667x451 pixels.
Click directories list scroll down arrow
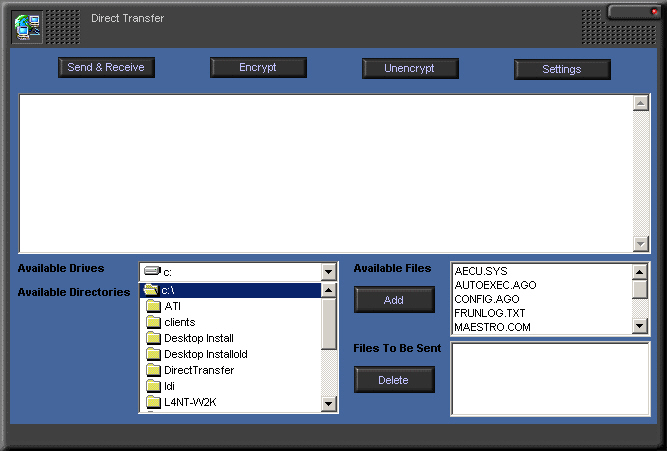(328, 403)
